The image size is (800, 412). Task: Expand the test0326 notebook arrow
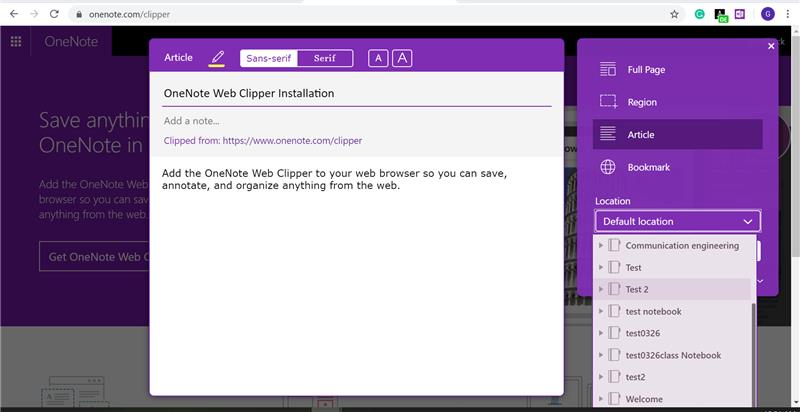[x=601, y=333]
